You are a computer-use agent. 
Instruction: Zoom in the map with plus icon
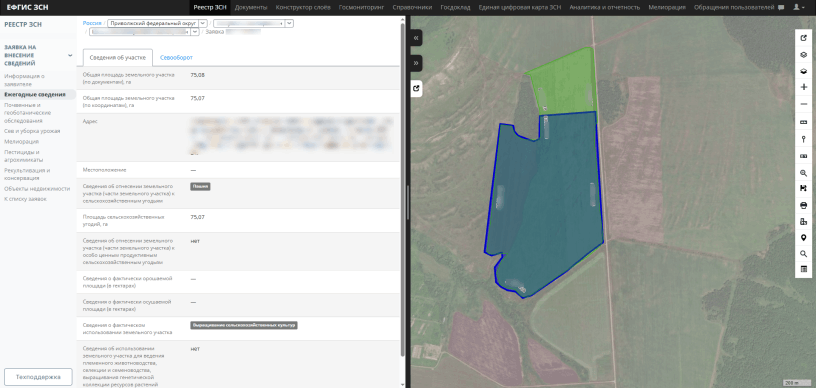[x=804, y=87]
